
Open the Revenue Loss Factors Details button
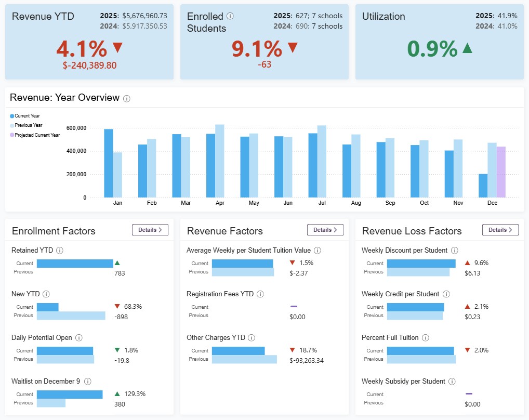pos(500,229)
